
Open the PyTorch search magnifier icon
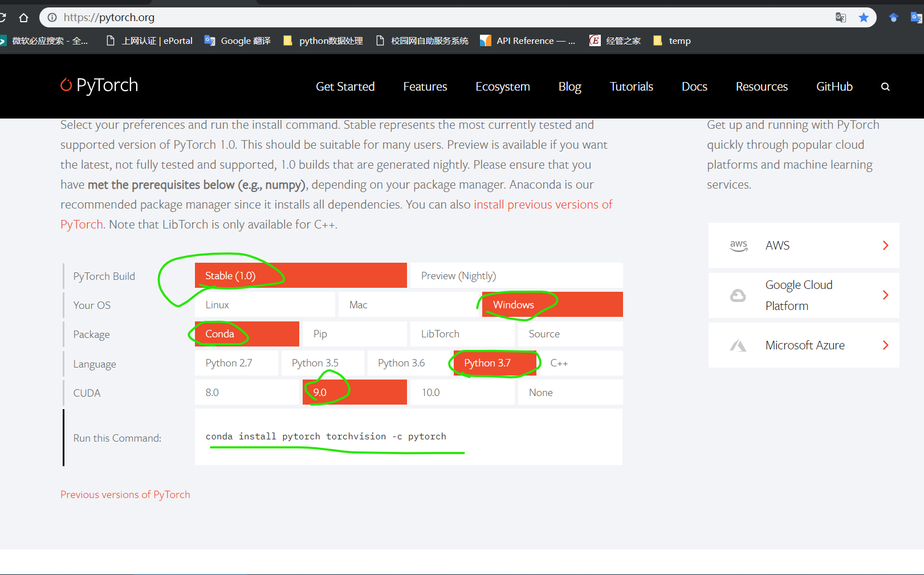pos(885,87)
